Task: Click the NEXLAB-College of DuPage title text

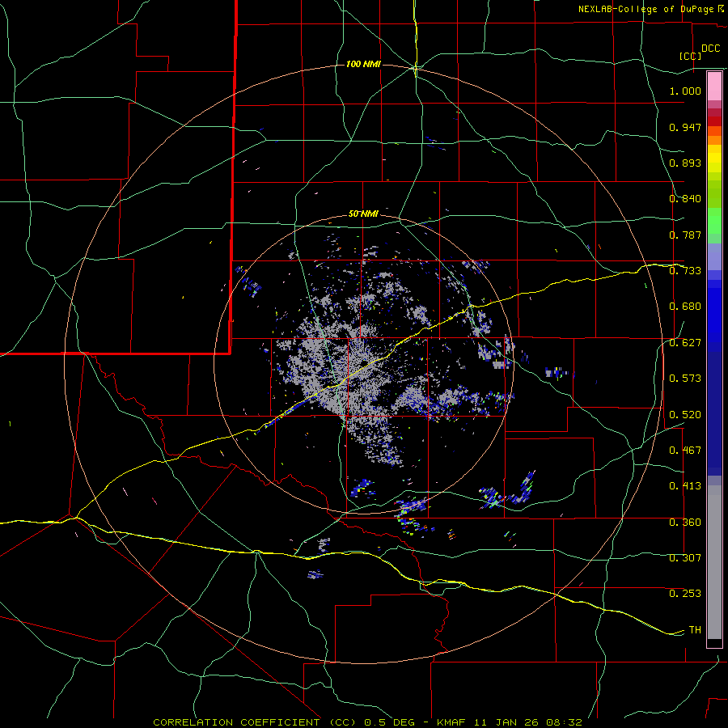Action: click(x=648, y=9)
